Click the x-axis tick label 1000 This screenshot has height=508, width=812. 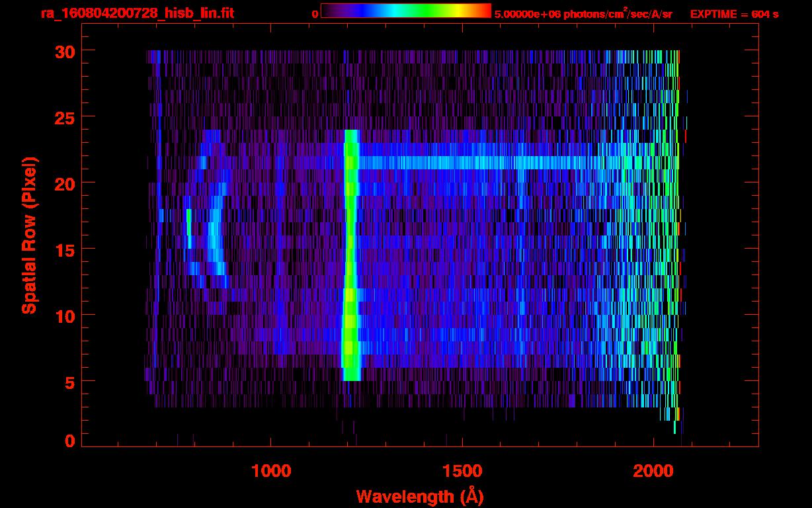click(x=272, y=471)
